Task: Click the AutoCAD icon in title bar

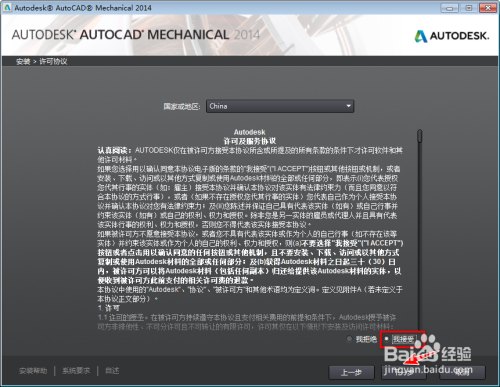Action: coord(7,7)
